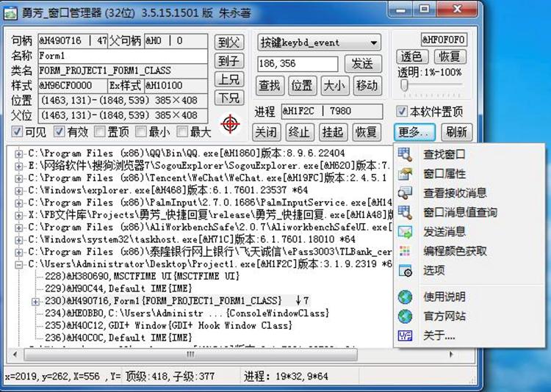Expand the Form1 FORM_PROJECT1_FORM1_CLASS node
This screenshot has height=392, width=551.
coord(35,302)
